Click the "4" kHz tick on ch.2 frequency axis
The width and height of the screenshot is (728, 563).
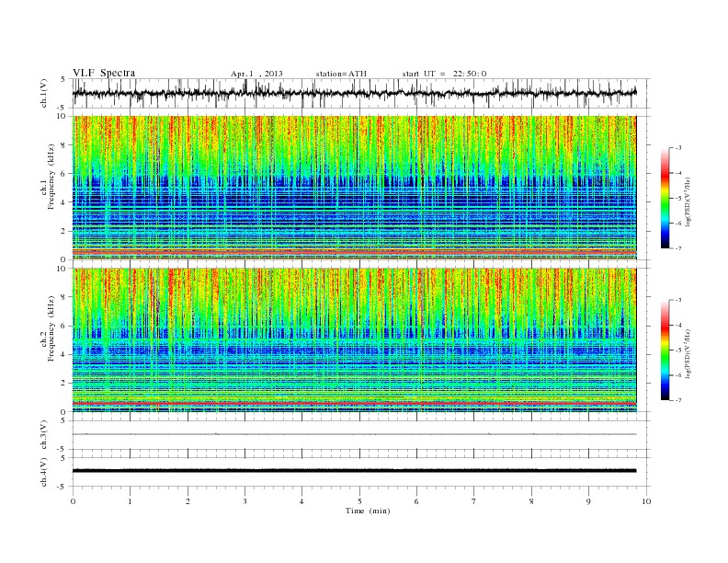[63, 354]
